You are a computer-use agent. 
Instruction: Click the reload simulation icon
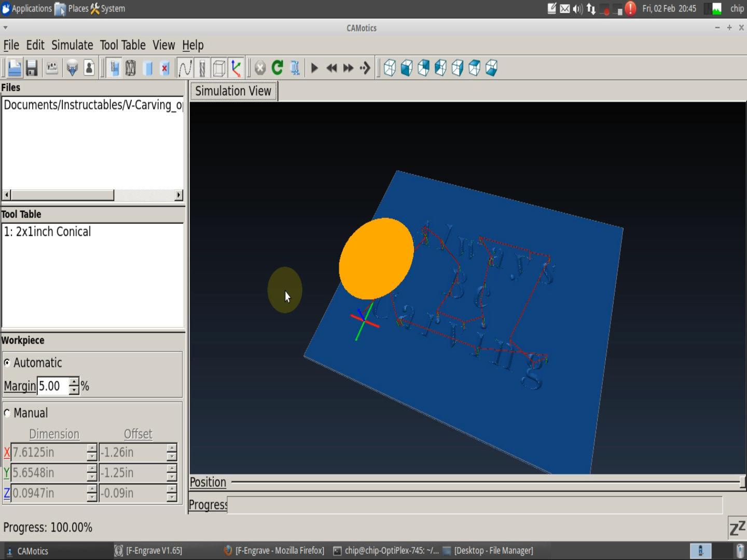(277, 67)
